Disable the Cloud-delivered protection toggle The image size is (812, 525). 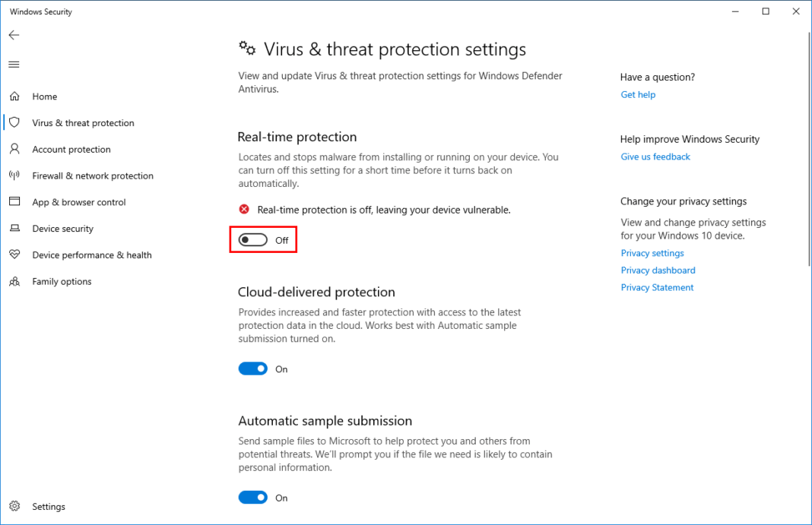(253, 368)
